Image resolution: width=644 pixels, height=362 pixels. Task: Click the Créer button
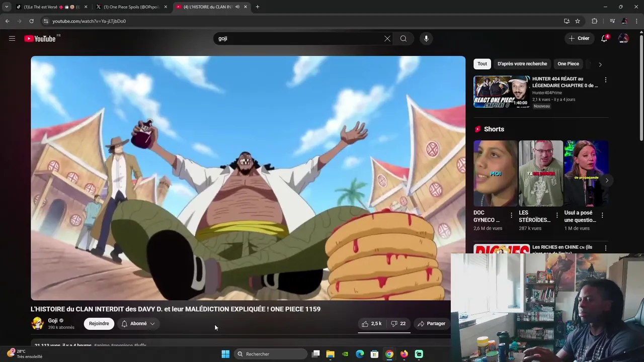579,38
